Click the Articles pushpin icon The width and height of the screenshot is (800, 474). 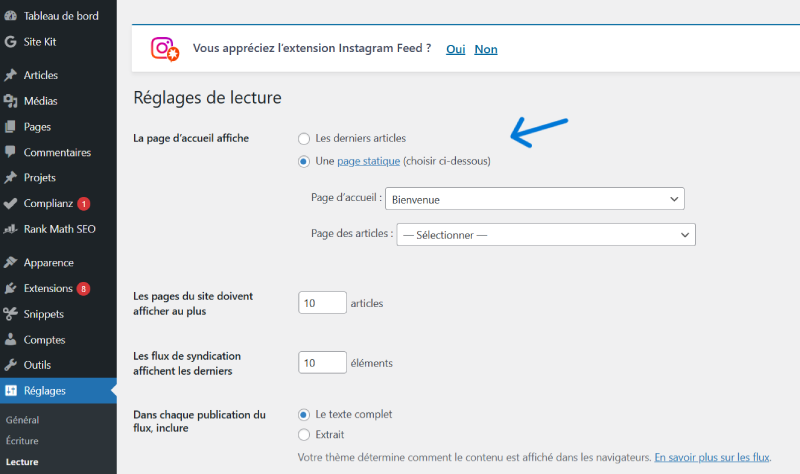[x=10, y=75]
